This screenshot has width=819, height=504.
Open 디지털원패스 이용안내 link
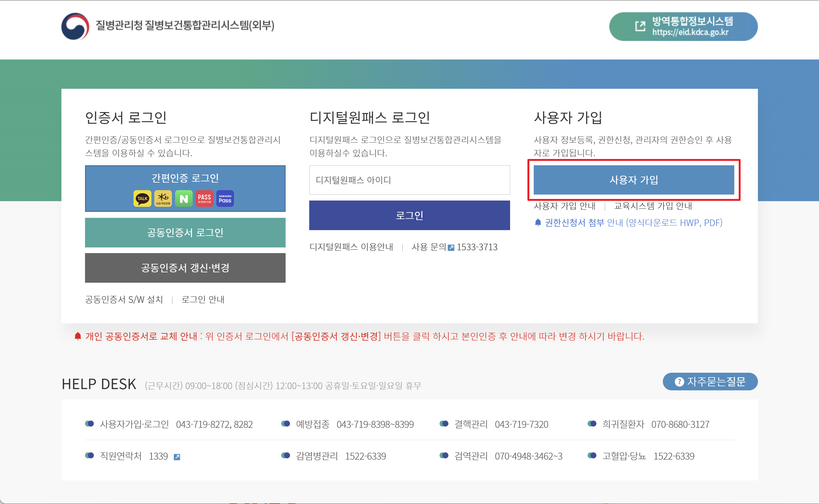351,247
